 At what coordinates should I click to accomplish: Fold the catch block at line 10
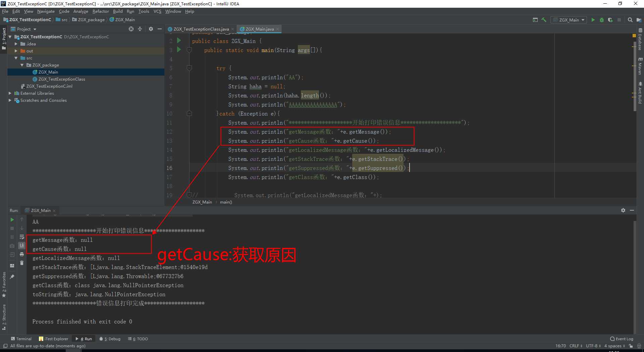pyautogui.click(x=189, y=114)
